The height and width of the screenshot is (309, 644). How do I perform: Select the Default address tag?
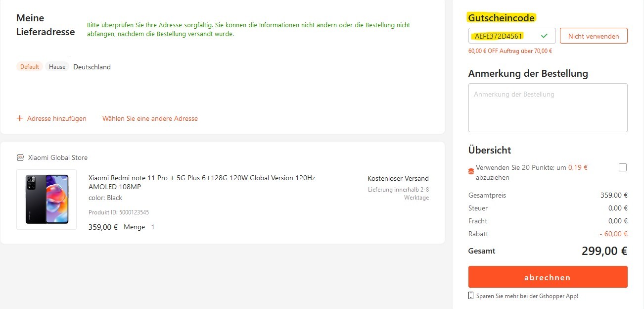point(30,67)
